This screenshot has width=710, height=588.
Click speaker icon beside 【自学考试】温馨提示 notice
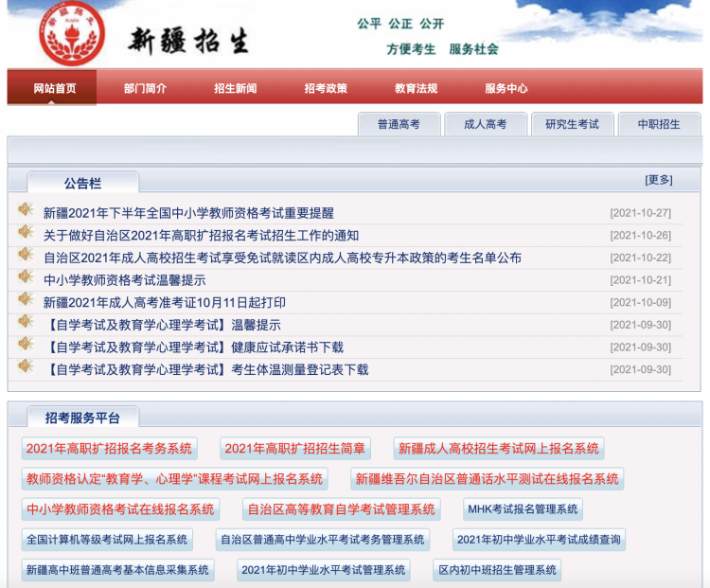[x=26, y=321]
